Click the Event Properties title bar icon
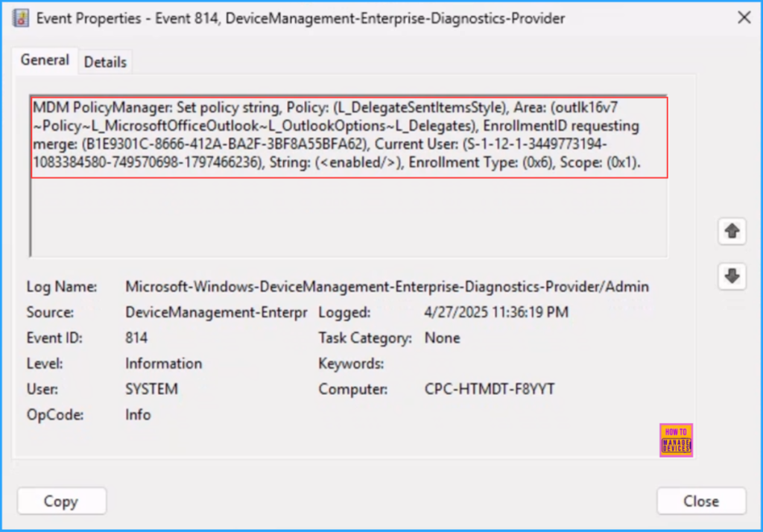This screenshot has height=532, width=763. point(21,19)
